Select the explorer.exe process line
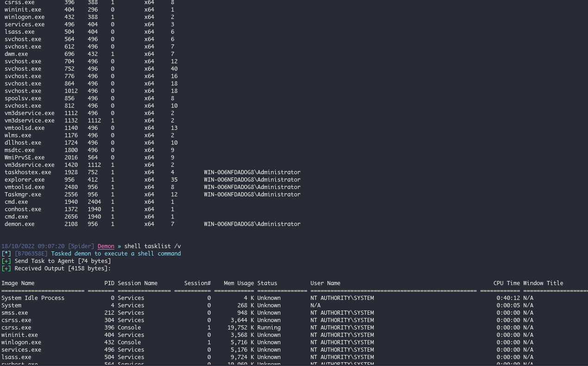 (23, 179)
